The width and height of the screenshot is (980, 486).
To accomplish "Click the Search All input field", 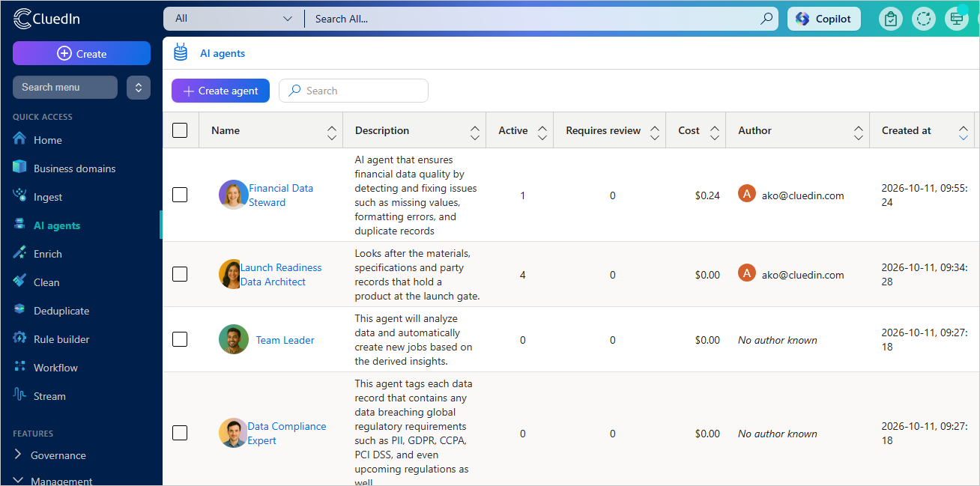I will pos(532,19).
